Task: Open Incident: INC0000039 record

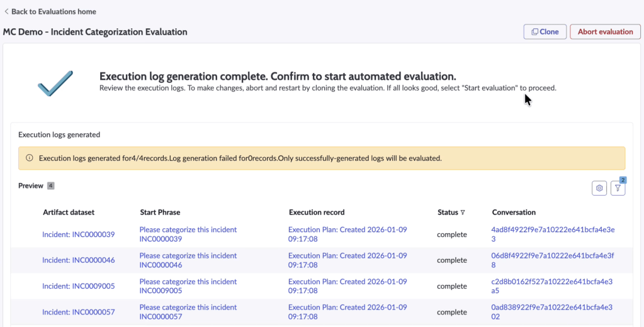Action: pyautogui.click(x=78, y=235)
